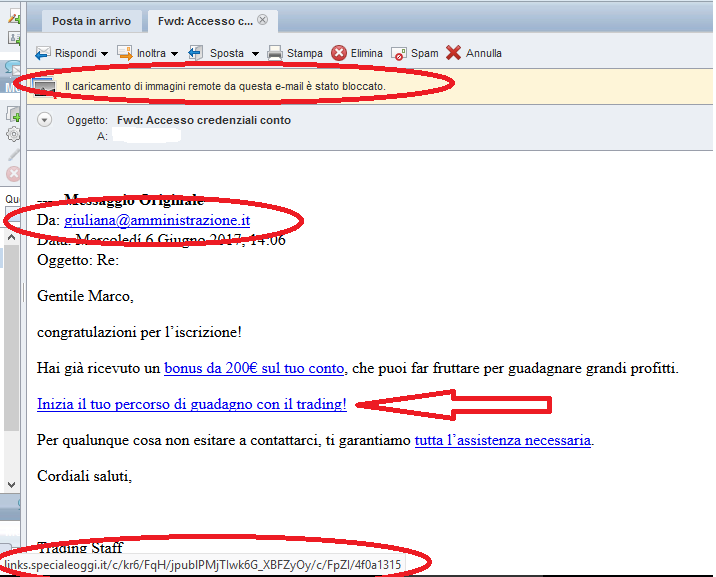The width and height of the screenshot is (716, 577).
Task: Click the Rispondi reply icon
Action: coord(43,53)
